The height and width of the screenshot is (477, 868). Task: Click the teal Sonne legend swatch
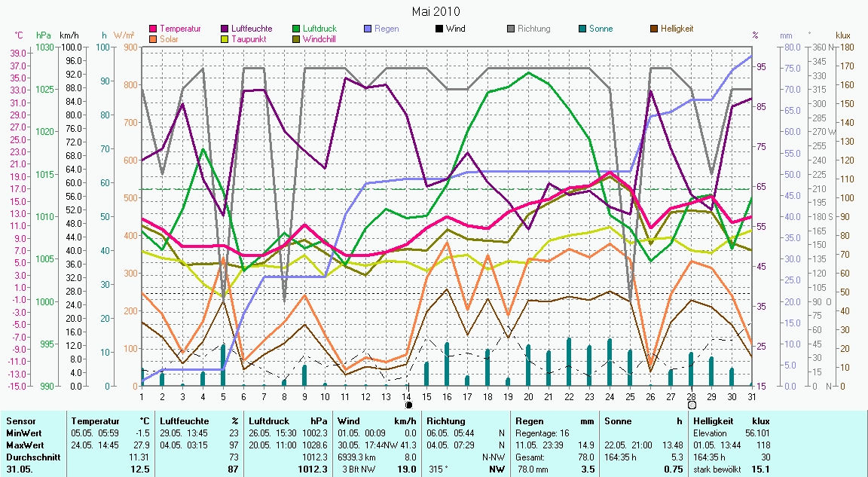(x=582, y=29)
